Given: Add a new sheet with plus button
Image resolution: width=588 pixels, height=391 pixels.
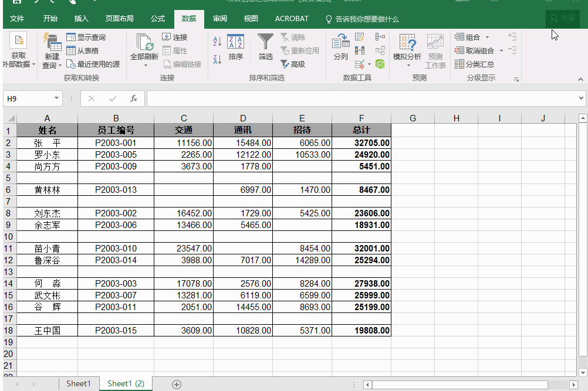Looking at the screenshot, I should [176, 385].
